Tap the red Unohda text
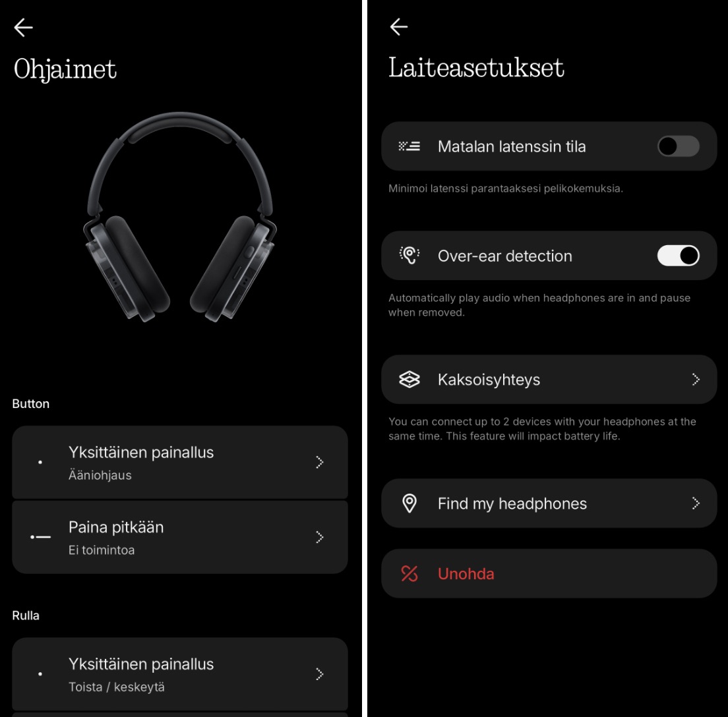This screenshot has height=717, width=728. 466,573
